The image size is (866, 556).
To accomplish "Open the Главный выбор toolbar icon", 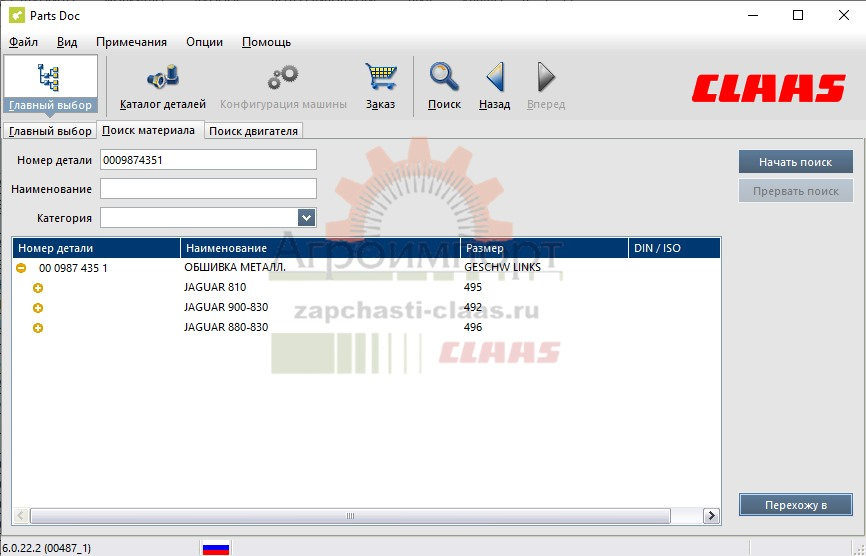I will click(50, 84).
